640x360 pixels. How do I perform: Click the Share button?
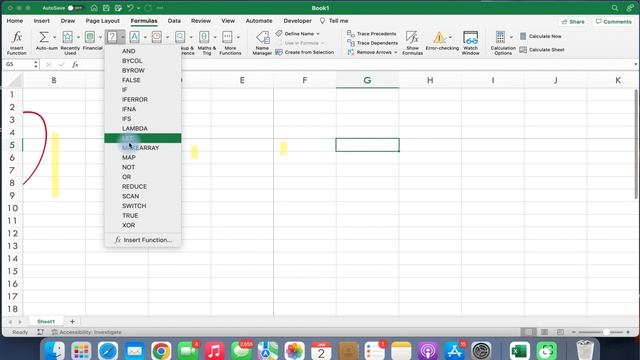tap(573, 22)
